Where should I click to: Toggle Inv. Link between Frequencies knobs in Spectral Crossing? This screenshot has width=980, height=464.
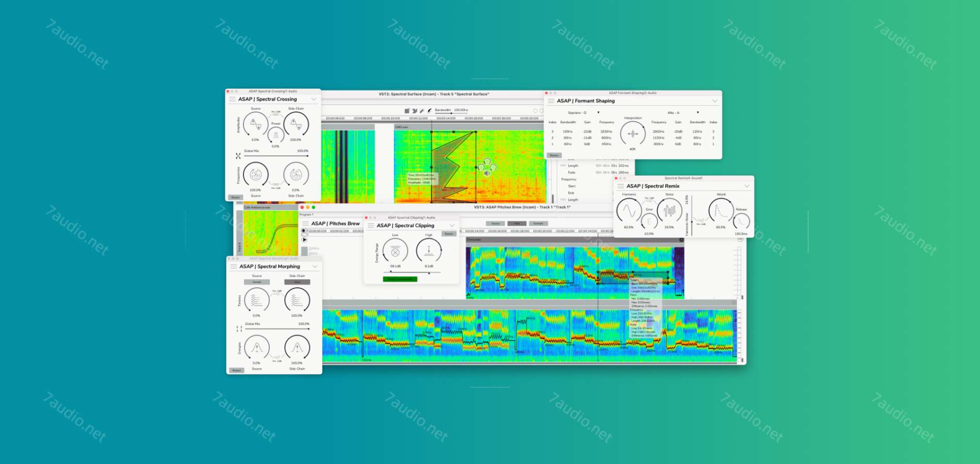click(x=276, y=185)
